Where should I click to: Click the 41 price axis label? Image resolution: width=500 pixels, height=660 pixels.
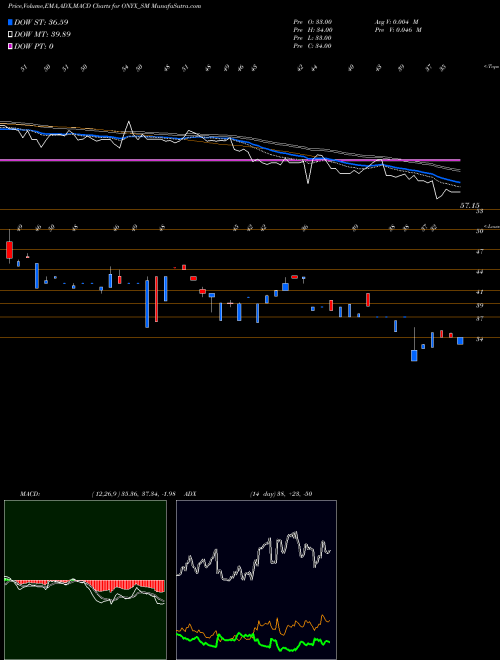point(479,292)
